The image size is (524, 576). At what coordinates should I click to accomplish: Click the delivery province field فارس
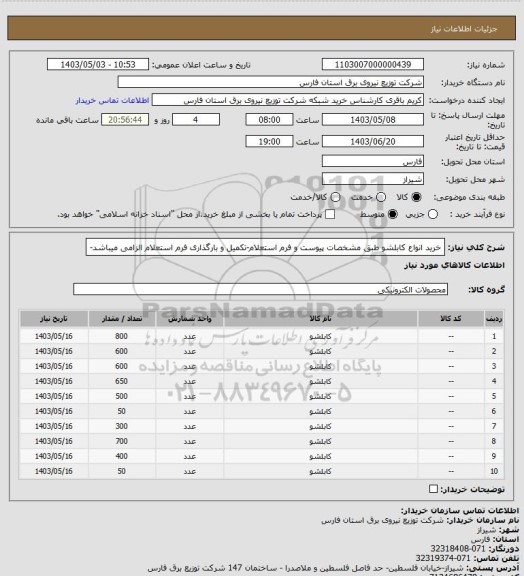(x=373, y=161)
